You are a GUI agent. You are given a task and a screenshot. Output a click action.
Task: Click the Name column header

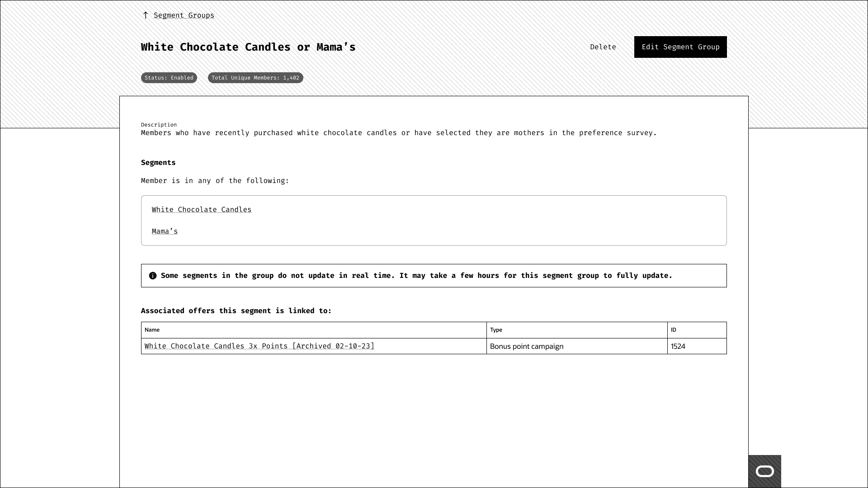[152, 330]
